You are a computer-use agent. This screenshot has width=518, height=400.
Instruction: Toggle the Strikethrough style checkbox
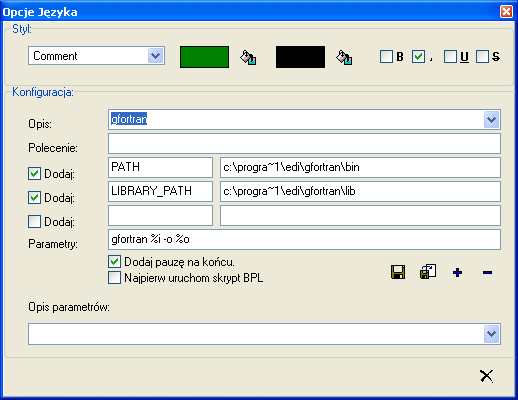482,57
